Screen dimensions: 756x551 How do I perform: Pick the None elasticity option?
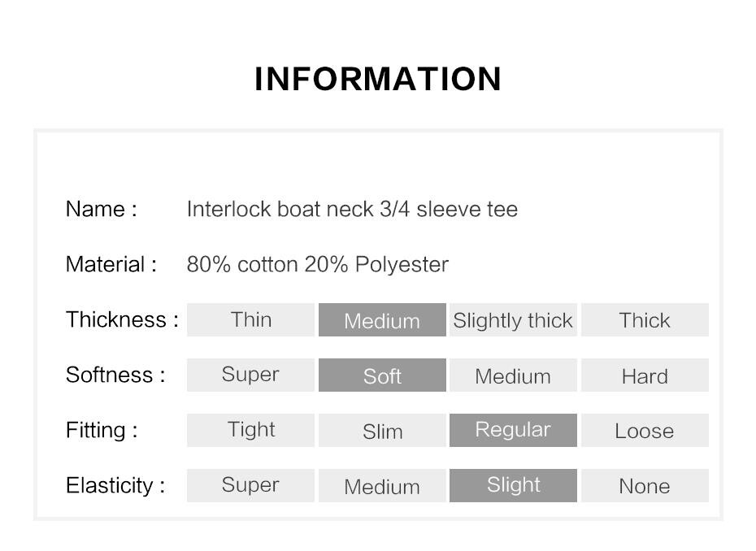[645, 485]
